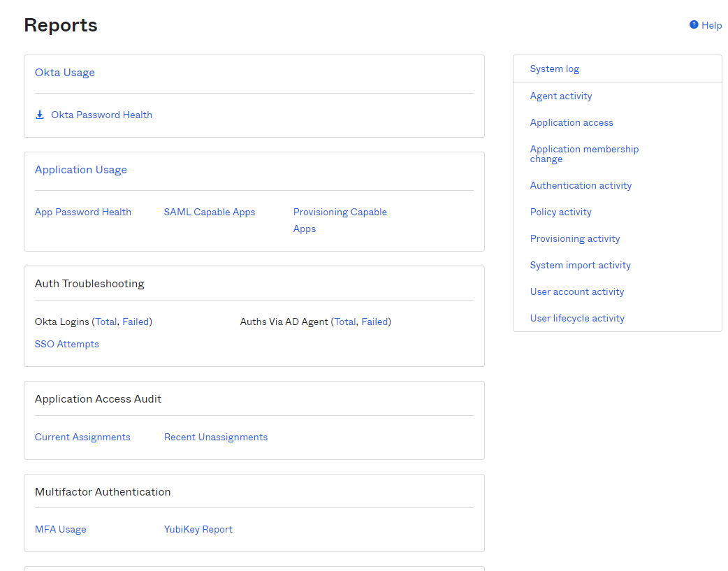Screen dimensions: 728x571
Task: Open the Provisioning Capable Apps report
Action: [340, 220]
